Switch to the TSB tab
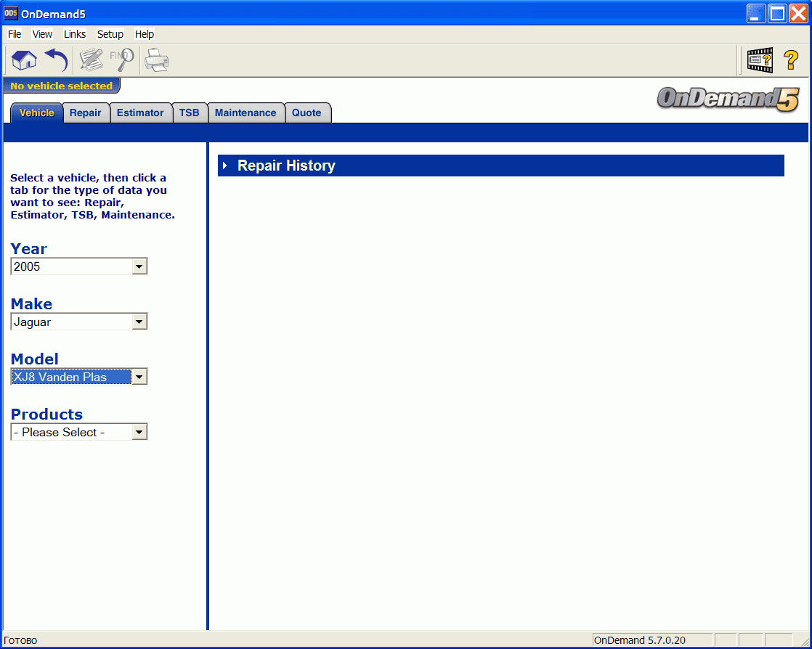The image size is (812, 649). coord(189,113)
